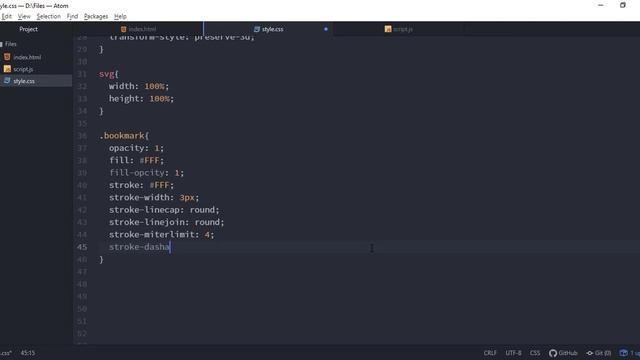
Task: Change the UTF-8 file encoding
Action: tap(513, 353)
